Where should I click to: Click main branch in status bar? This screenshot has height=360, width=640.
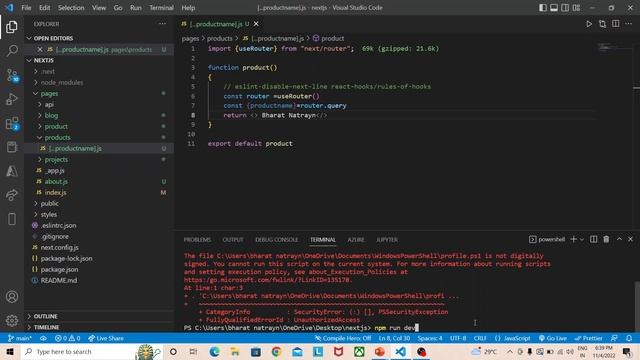[x=20, y=338]
